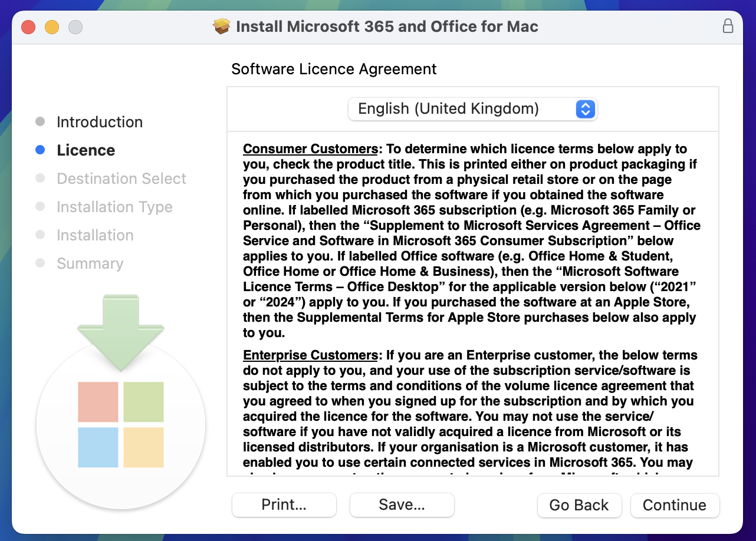
Task: Minimize the installer window with yellow button
Action: point(52,27)
